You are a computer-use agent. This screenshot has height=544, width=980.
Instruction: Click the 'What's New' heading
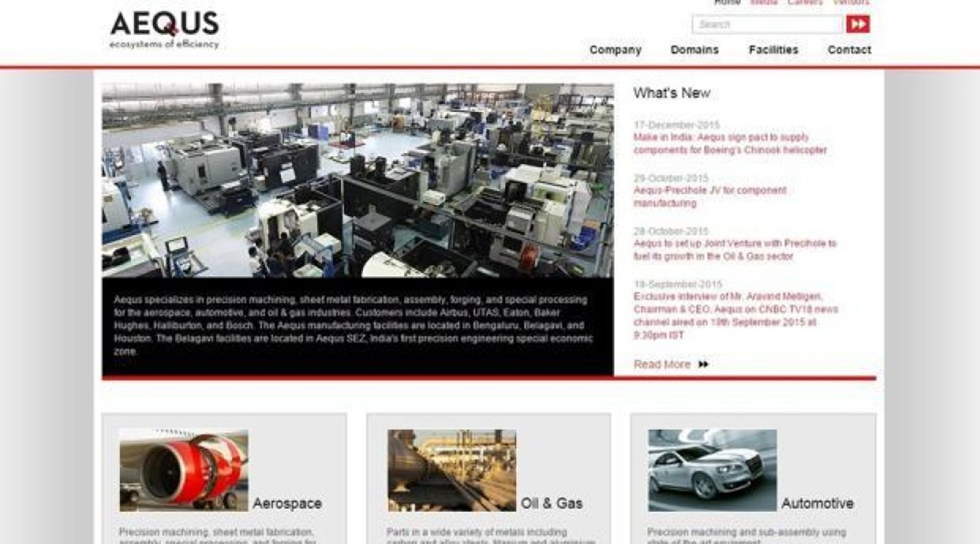pyautogui.click(x=672, y=93)
